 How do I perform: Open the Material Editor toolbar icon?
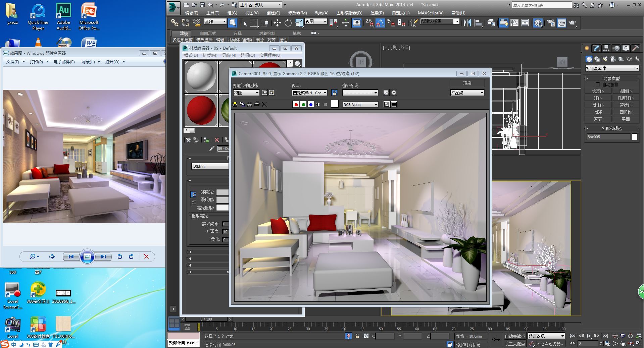538,23
